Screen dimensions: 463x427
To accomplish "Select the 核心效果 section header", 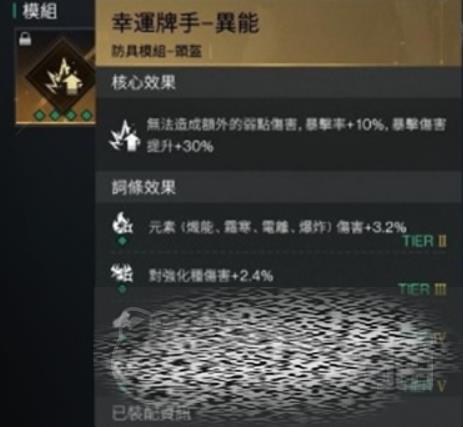I will pyautogui.click(x=143, y=82).
